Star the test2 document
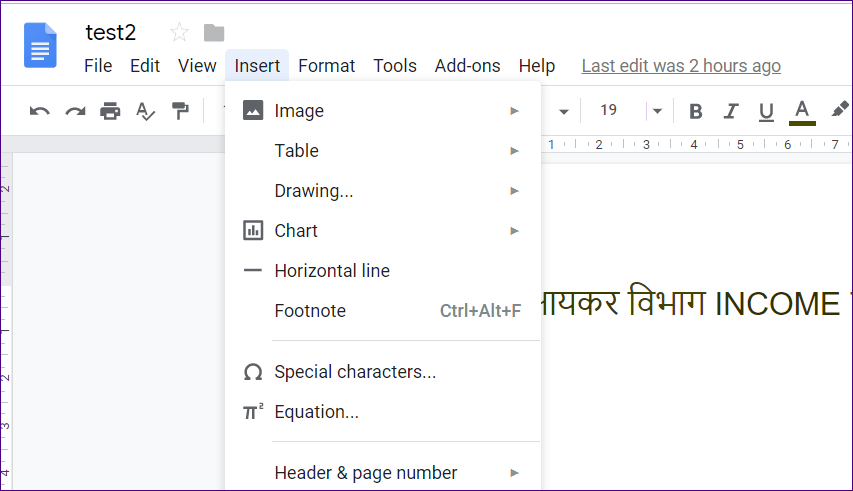Viewport: 853px width, 491px height. click(x=179, y=33)
